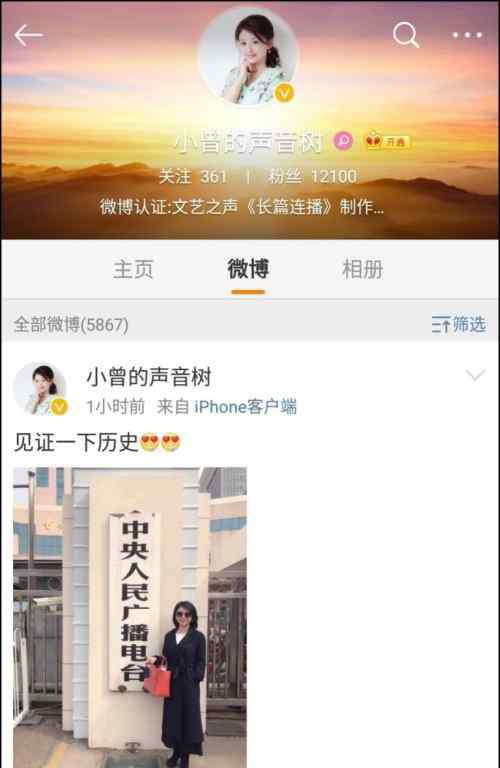Open the post photo of radio station sign

click(130, 617)
